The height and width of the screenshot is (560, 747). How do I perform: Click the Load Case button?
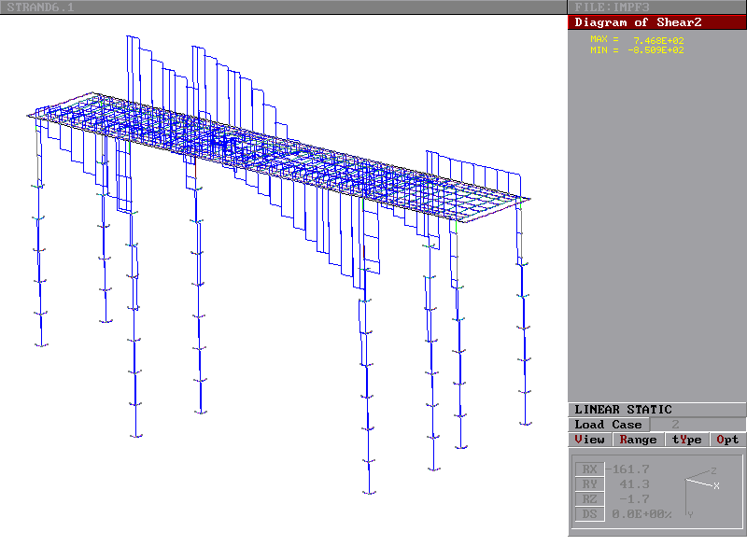click(x=608, y=425)
